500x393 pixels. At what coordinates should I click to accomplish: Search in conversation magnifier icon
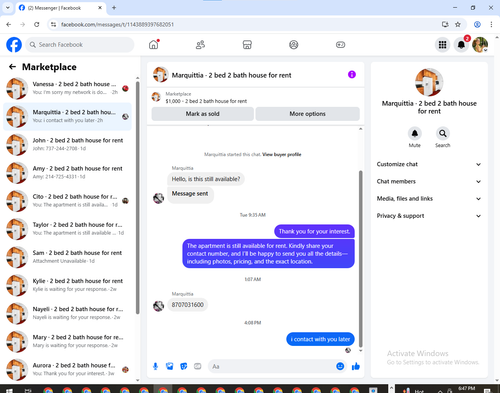pyautogui.click(x=443, y=134)
